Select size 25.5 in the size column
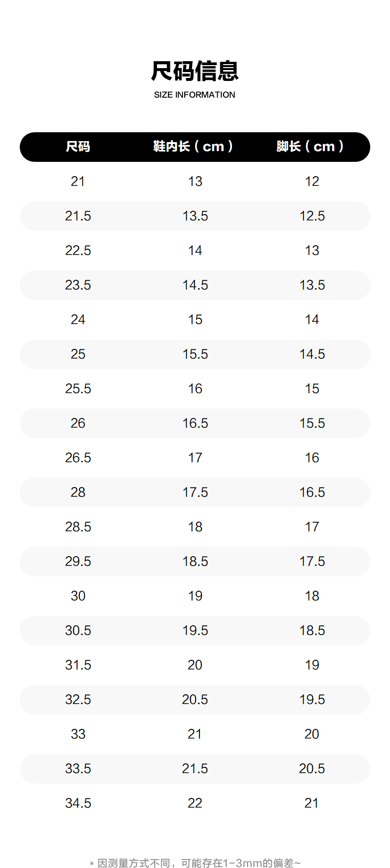Image resolution: width=390 pixels, height=868 pixels. 78,389
